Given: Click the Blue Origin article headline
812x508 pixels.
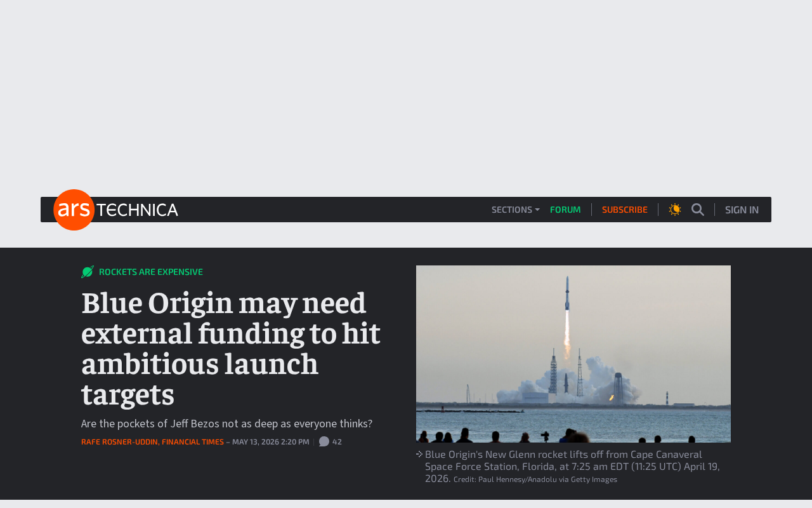Looking at the screenshot, I should click(x=231, y=348).
